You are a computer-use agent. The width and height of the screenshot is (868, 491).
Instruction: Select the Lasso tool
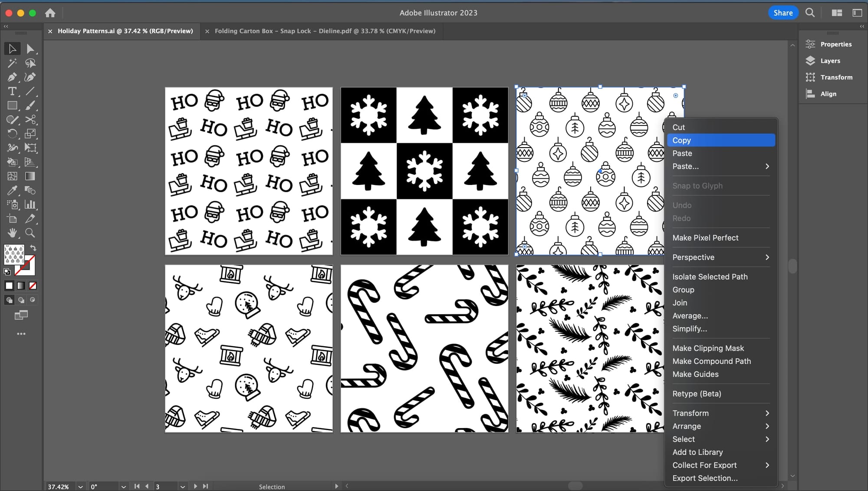[30, 63]
